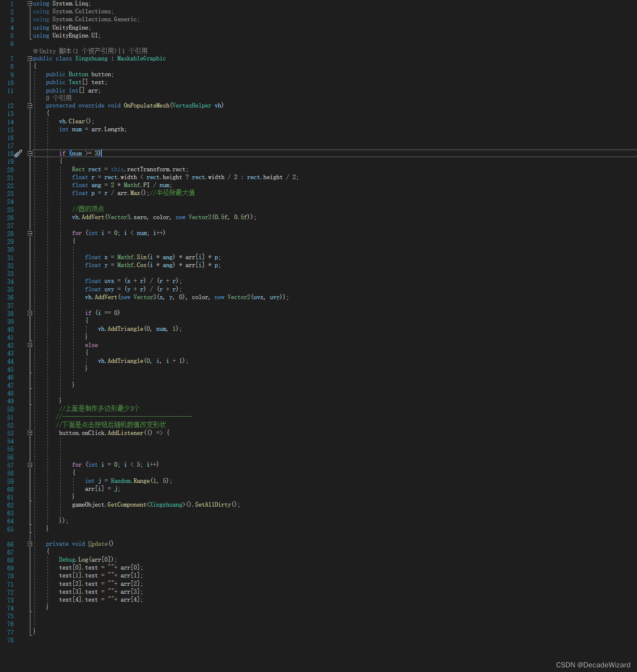Fold the OnPopulateMesh method
The width and height of the screenshot is (637, 672).
pos(30,105)
